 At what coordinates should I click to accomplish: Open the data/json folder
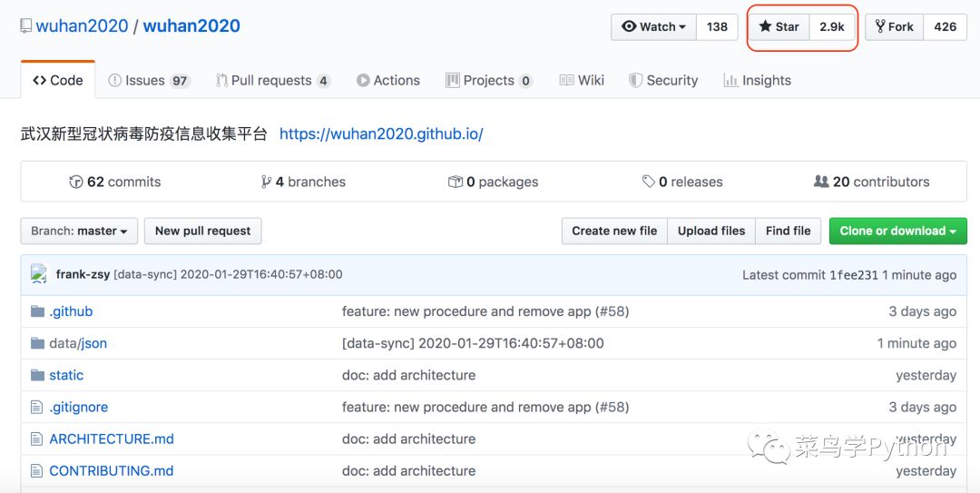tap(78, 343)
